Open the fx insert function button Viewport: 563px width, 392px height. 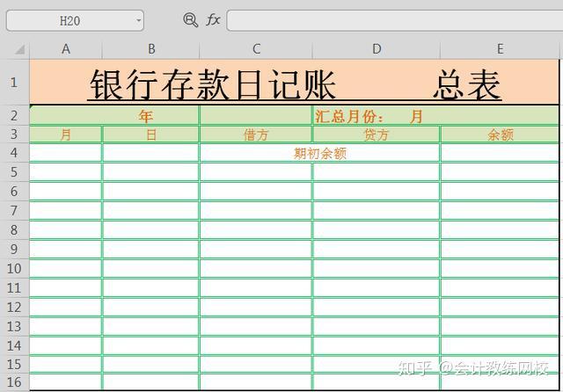pyautogui.click(x=213, y=19)
